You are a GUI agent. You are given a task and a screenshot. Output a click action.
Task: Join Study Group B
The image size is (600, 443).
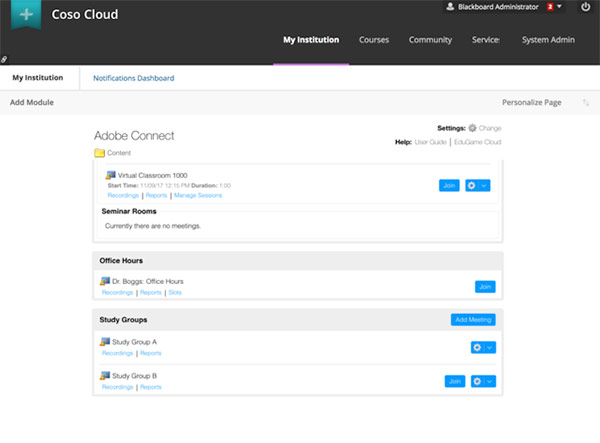[455, 381]
